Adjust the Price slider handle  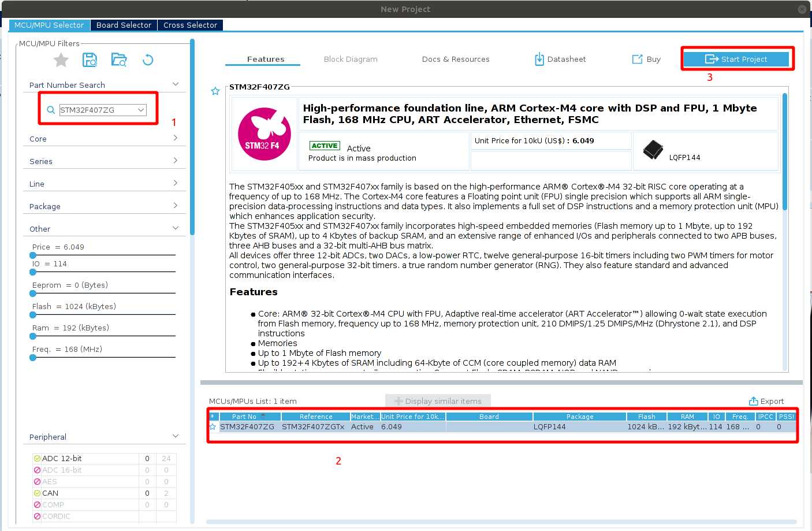coord(33,255)
